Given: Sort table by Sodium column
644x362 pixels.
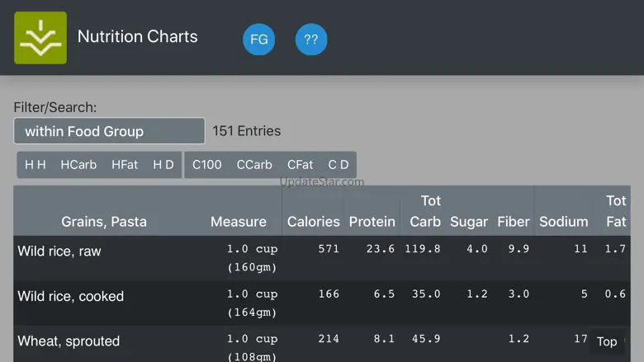Looking at the screenshot, I should 563,222.
